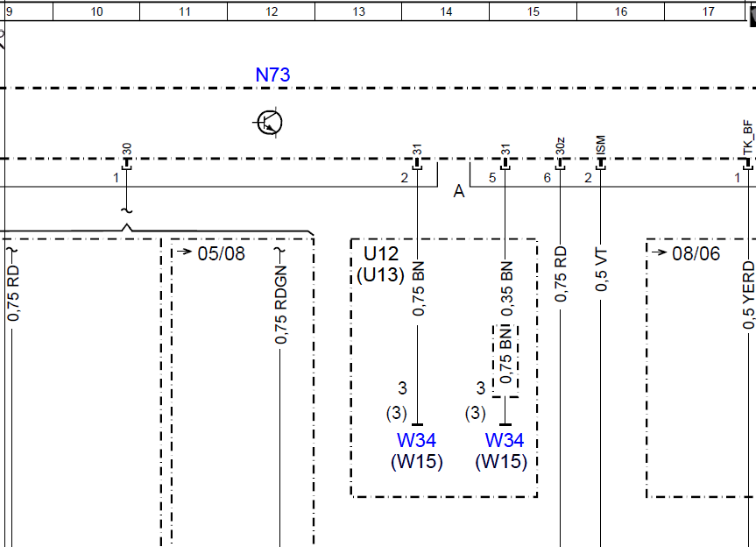
Task: Click the terminal 30 pin label
Action: 127,149
